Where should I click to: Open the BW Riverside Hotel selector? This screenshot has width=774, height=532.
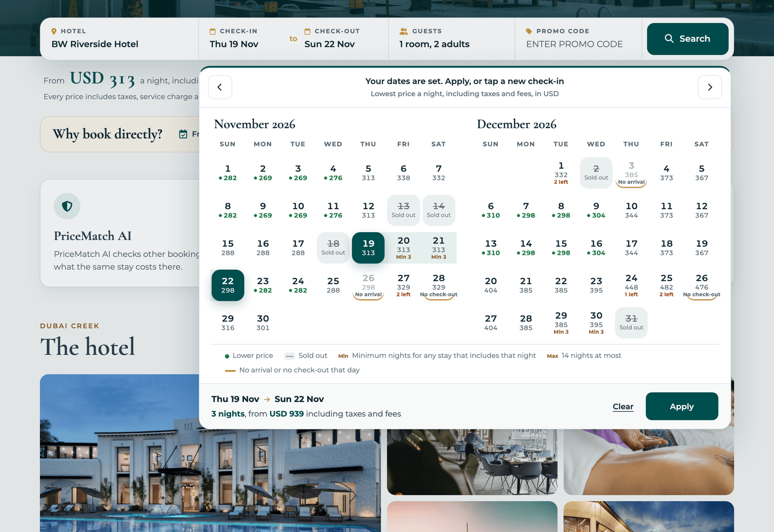(x=119, y=39)
